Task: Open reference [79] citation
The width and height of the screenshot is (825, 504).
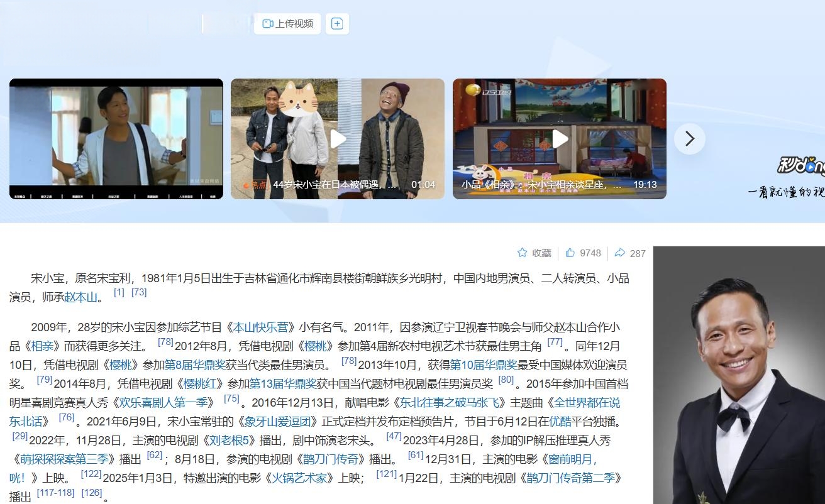Action: tap(44, 380)
